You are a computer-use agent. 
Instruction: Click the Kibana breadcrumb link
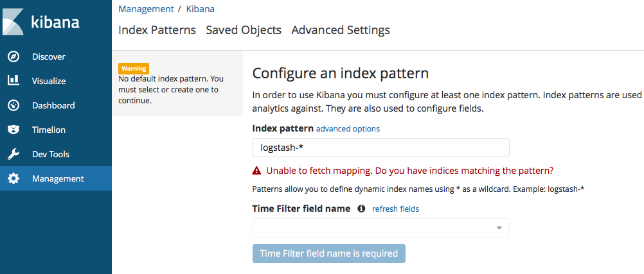click(201, 9)
